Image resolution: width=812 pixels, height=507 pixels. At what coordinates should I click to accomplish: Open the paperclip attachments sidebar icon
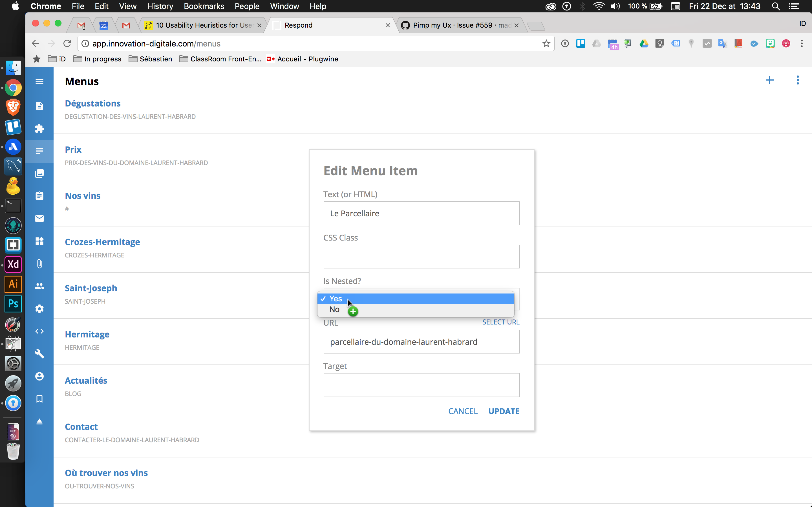pyautogui.click(x=39, y=264)
